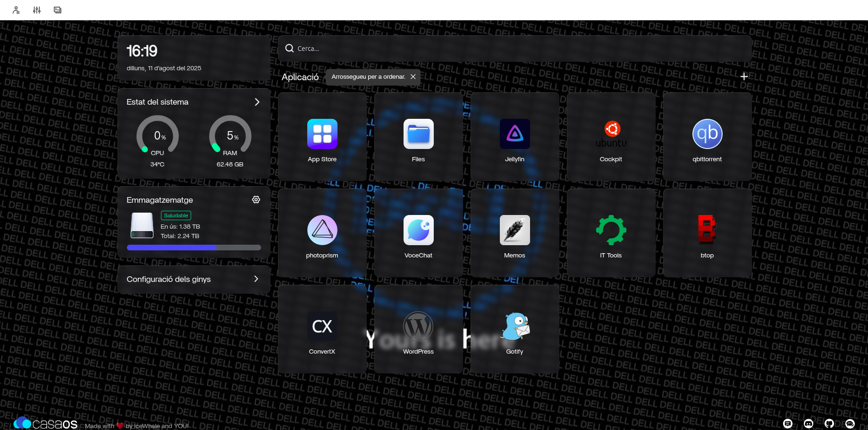Open storage settings gear in Emmagatzematge

click(256, 200)
